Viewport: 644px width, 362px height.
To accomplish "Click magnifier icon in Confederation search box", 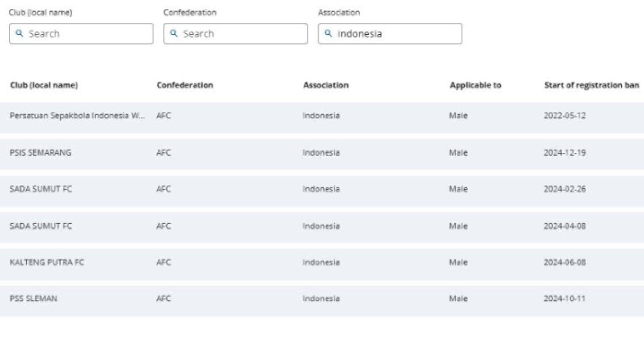I will pyautogui.click(x=174, y=33).
